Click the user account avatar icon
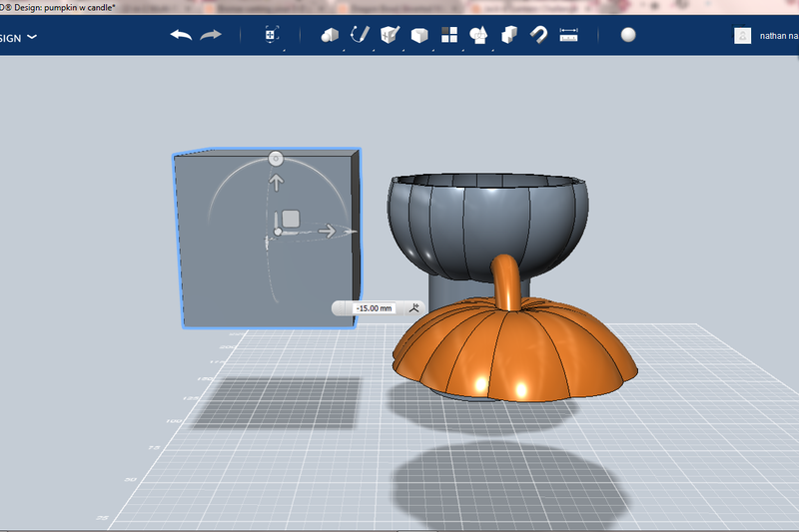Screen dimensions: 799x532 click(x=742, y=36)
